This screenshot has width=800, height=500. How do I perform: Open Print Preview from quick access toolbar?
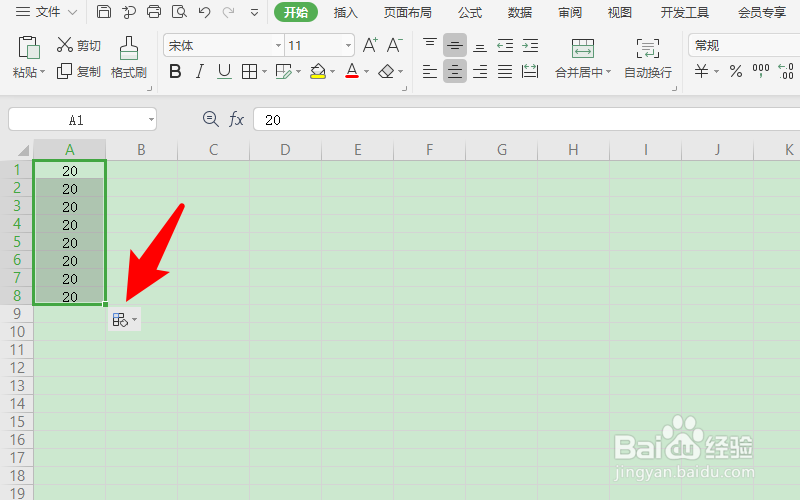(x=179, y=12)
